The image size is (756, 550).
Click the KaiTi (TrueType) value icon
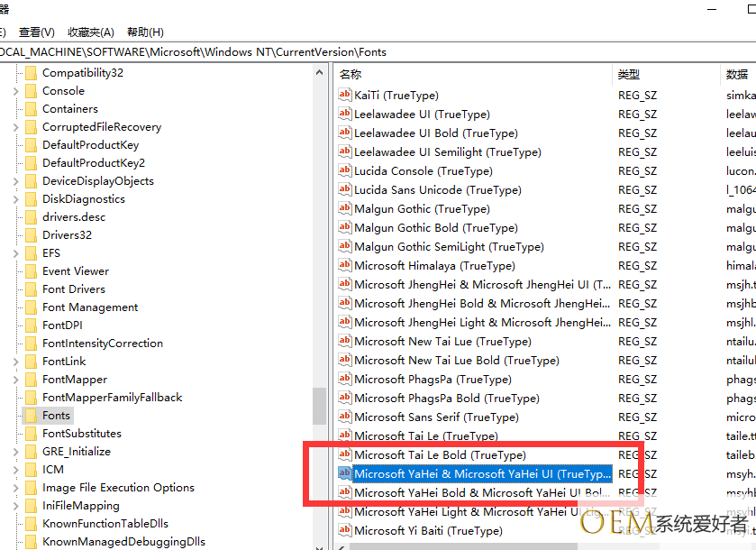344,95
